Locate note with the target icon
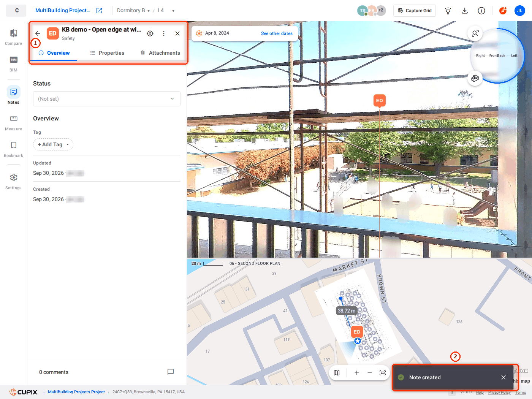Viewport: 532px width, 399px height. tap(150, 33)
